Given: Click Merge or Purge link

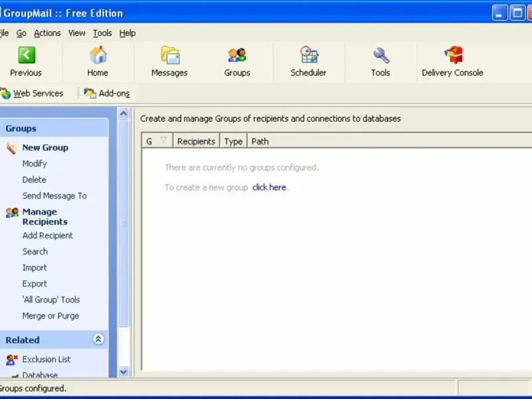Looking at the screenshot, I should (51, 316).
